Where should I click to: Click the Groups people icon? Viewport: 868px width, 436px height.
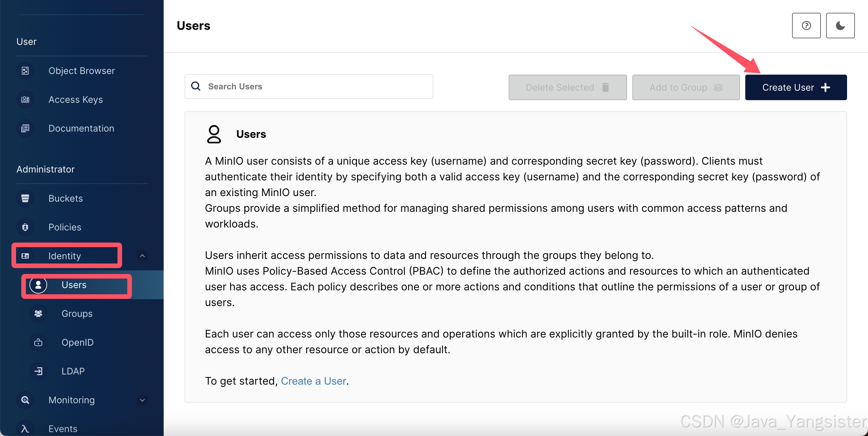click(x=38, y=313)
